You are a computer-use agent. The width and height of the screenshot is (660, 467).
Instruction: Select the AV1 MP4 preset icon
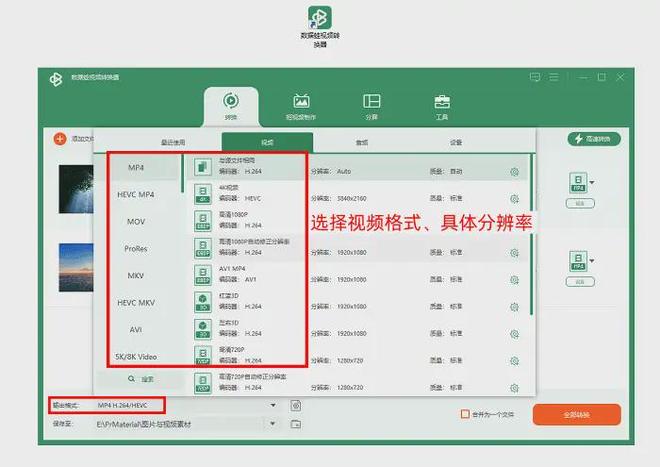203,275
